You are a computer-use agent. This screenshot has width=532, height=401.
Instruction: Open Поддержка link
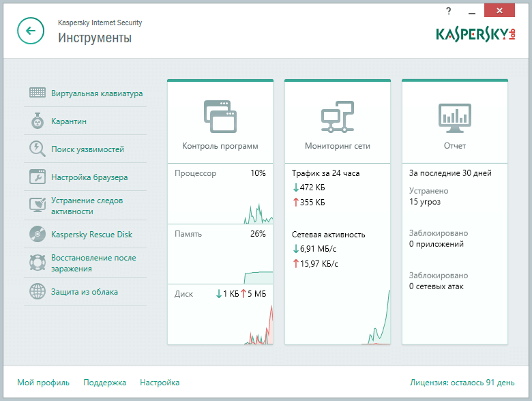pos(105,383)
